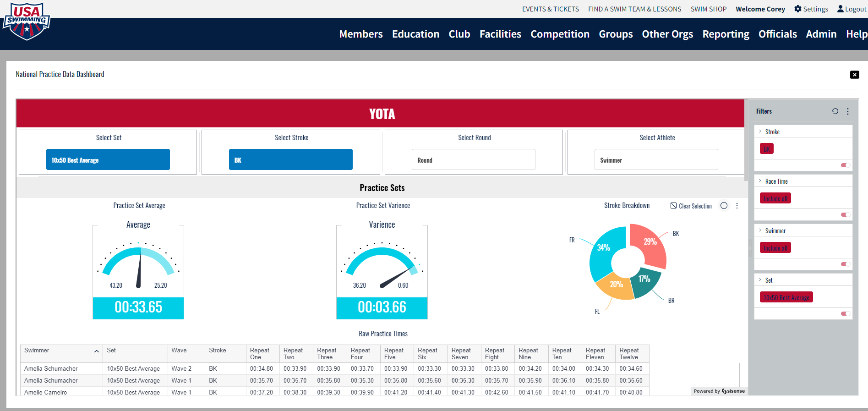Collapse the Filters panel side handle
The height and width of the screenshot is (411, 868).
(x=750, y=248)
